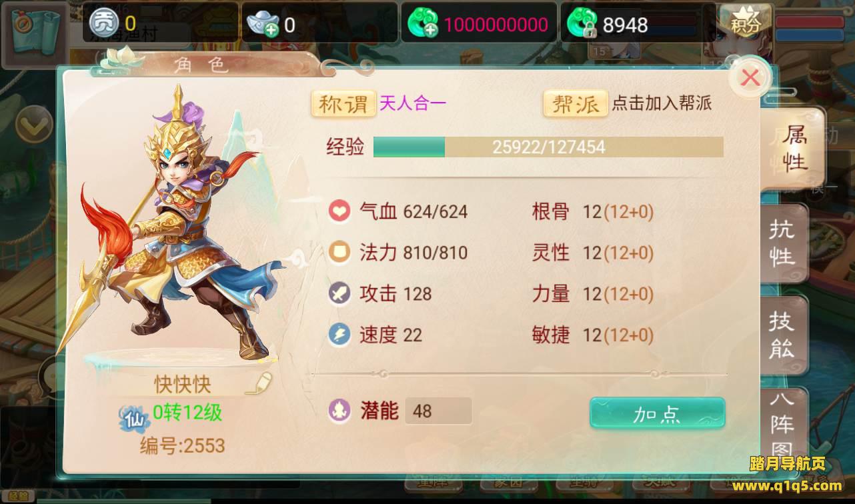Click the 贡 contribution coin icon
Image resolution: width=855 pixels, height=504 pixels.
click(x=103, y=25)
